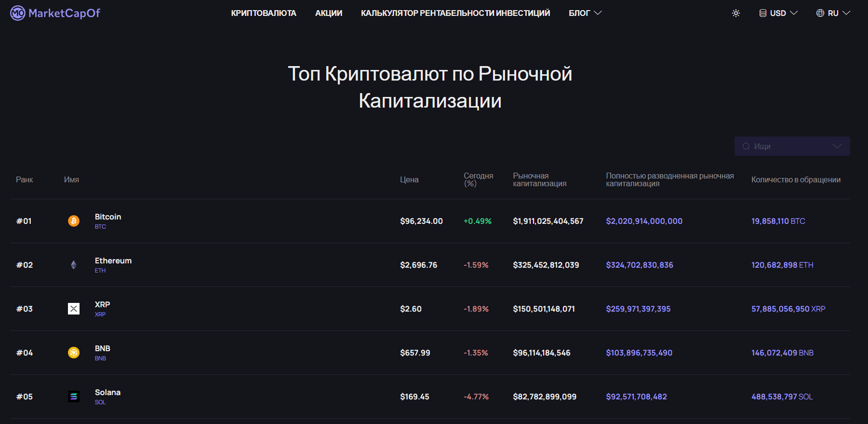Sort by Рыночная капитализация column header
The width and height of the screenshot is (868, 424).
[x=540, y=179]
